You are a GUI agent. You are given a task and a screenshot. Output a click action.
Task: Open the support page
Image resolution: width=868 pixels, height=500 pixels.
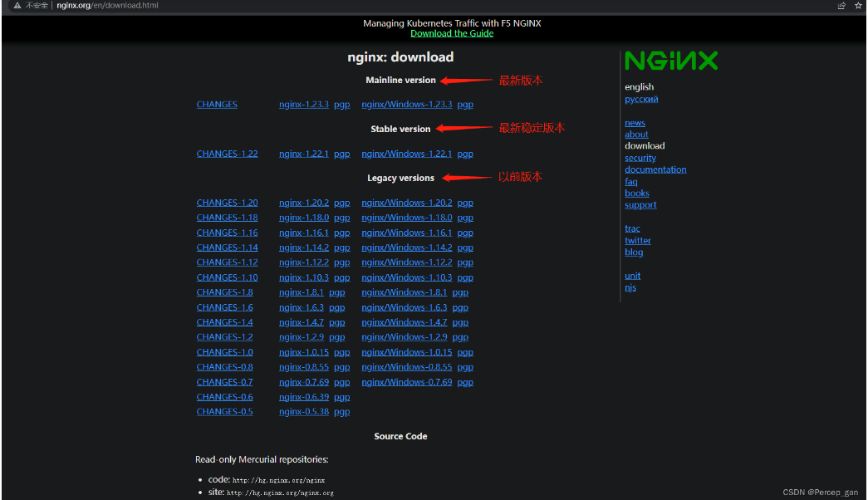tap(640, 205)
